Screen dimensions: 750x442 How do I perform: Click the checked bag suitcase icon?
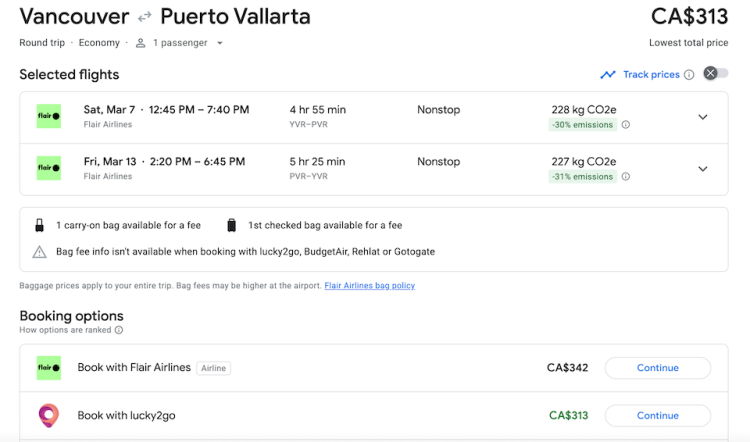[232, 225]
